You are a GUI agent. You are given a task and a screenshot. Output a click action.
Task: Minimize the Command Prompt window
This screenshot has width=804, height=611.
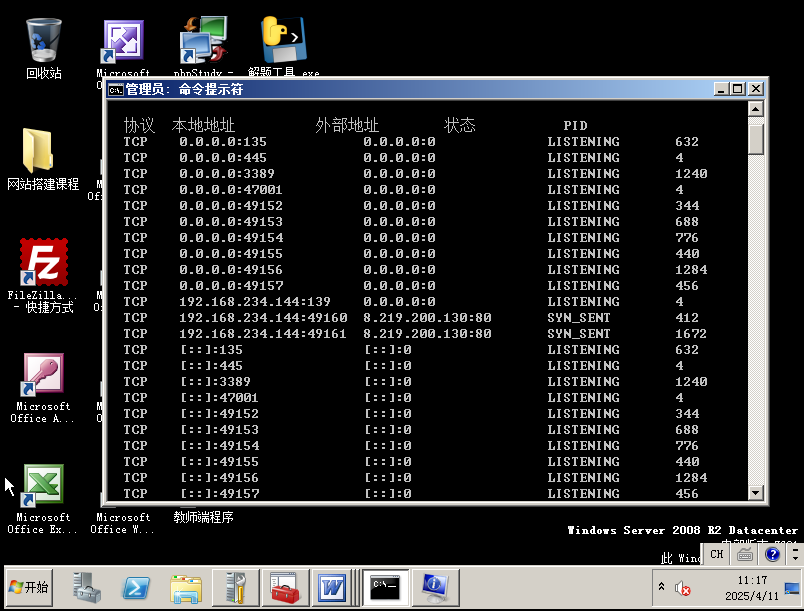click(721, 89)
